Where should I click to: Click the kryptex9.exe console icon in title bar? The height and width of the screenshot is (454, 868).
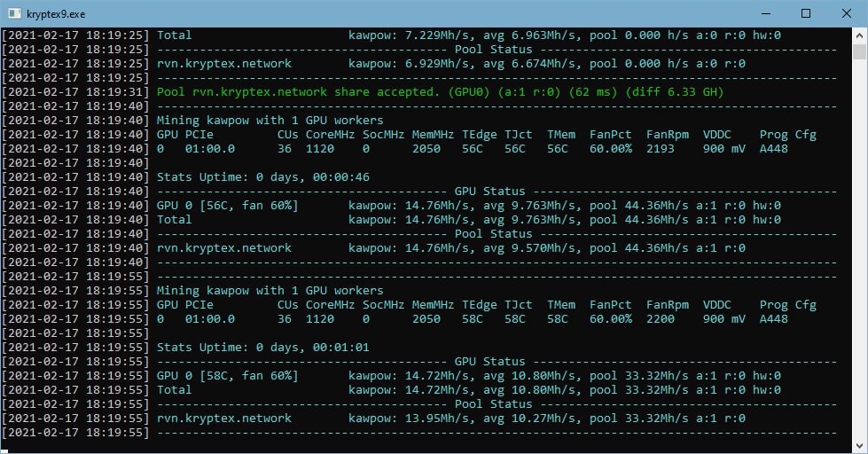tap(14, 13)
